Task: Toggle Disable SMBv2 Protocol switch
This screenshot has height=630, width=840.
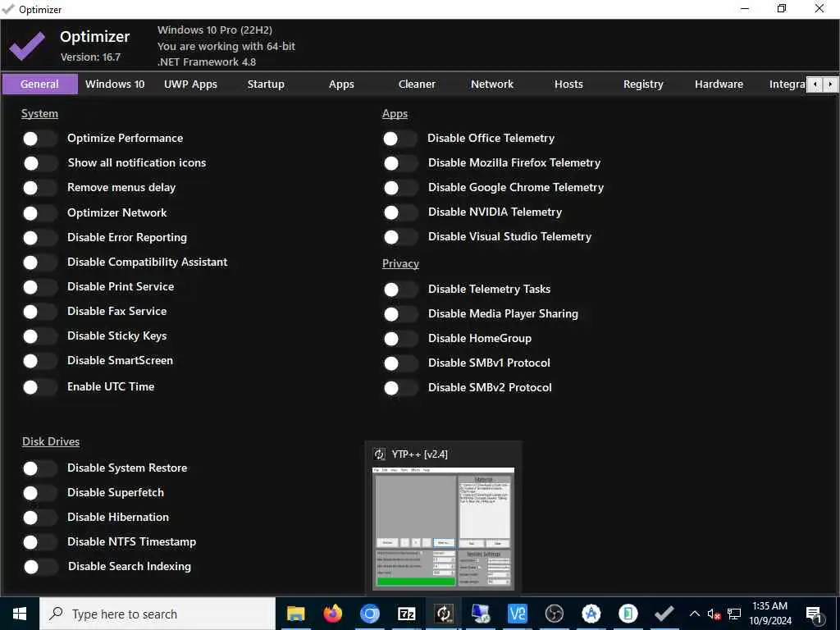Action: 400,388
